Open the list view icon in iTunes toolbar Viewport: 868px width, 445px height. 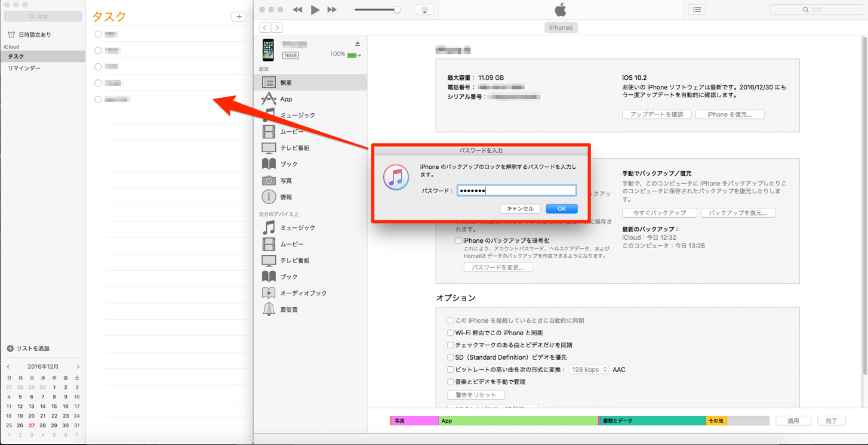697,10
